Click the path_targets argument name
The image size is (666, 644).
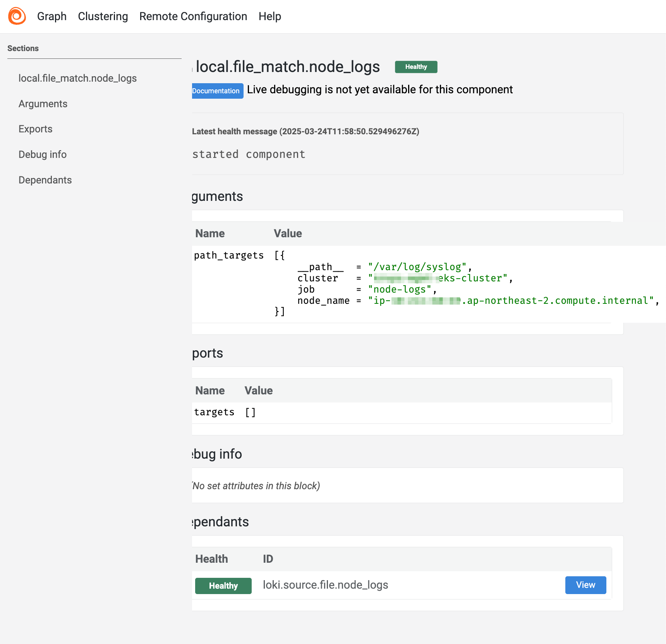[x=229, y=255]
